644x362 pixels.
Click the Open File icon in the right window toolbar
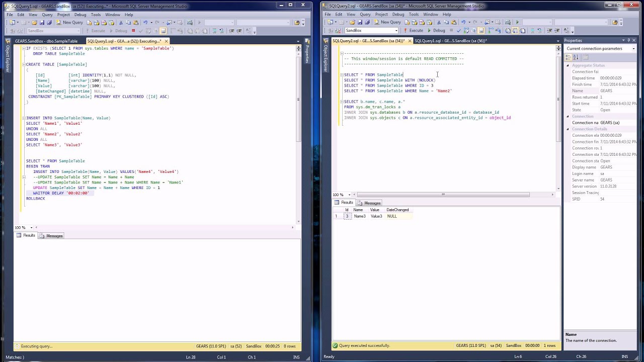coord(352,22)
